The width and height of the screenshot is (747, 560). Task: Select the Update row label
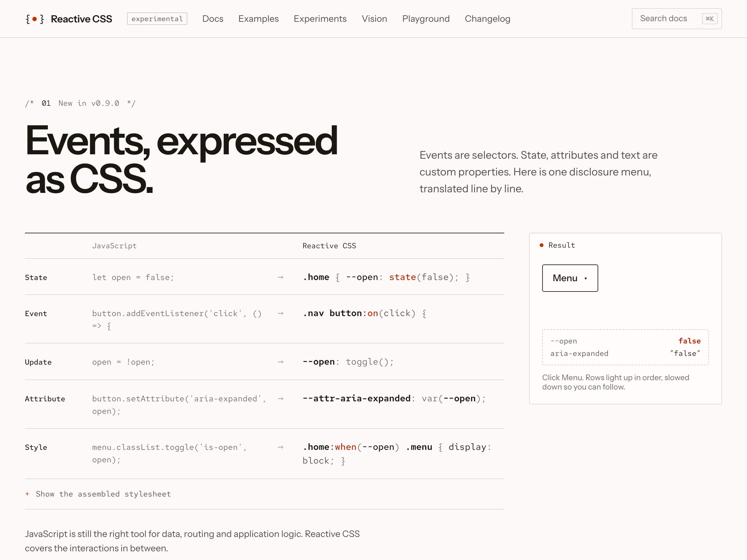tap(38, 362)
